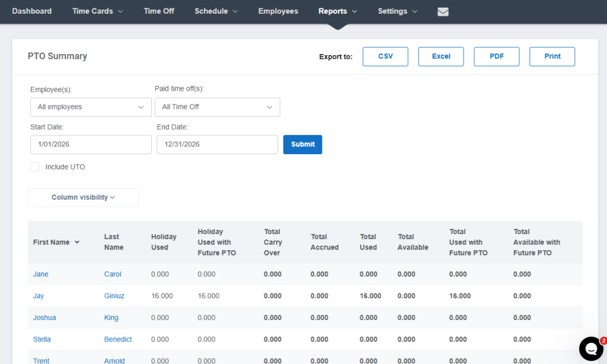Expand the All employees dropdown
The width and height of the screenshot is (607, 364).
tap(91, 107)
